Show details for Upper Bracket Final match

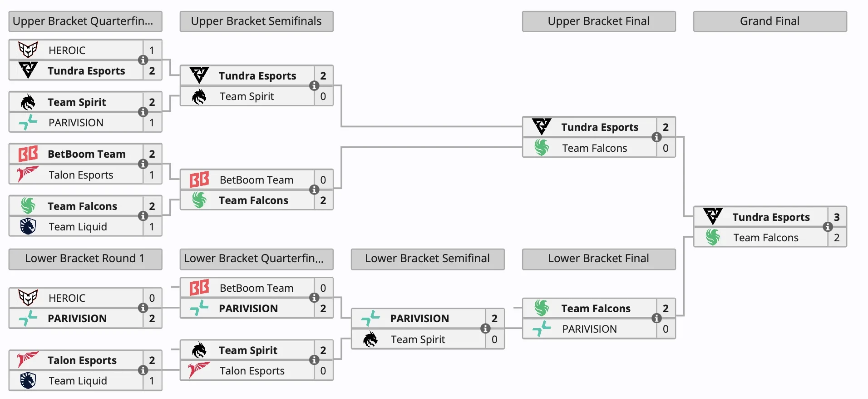click(656, 137)
